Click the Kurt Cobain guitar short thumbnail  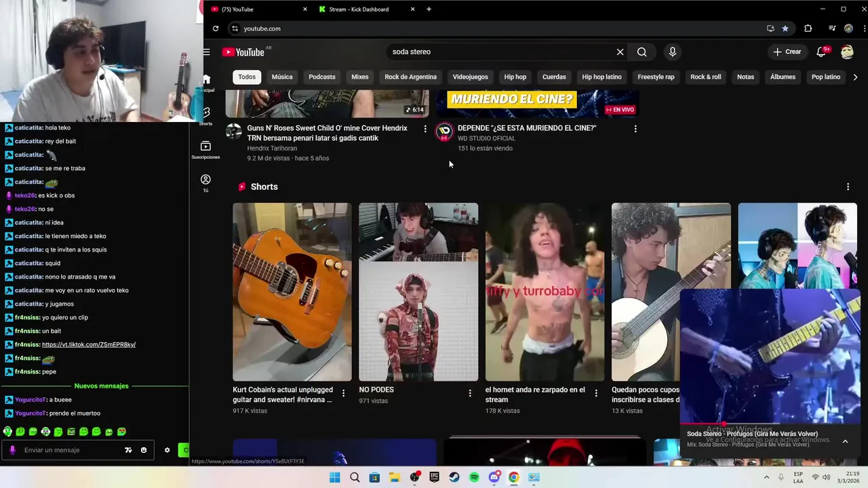click(x=292, y=292)
